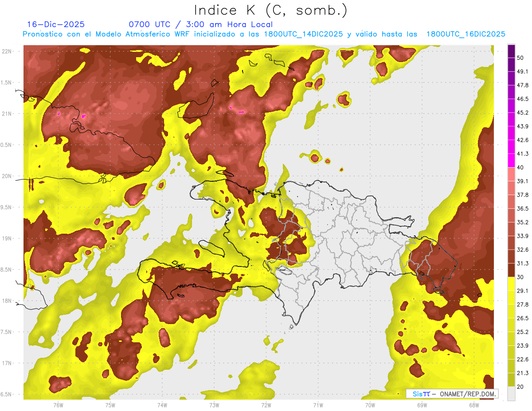The height and width of the screenshot is (411, 532).
Task: Click the 27.8 color scale label
Action: 523,305
